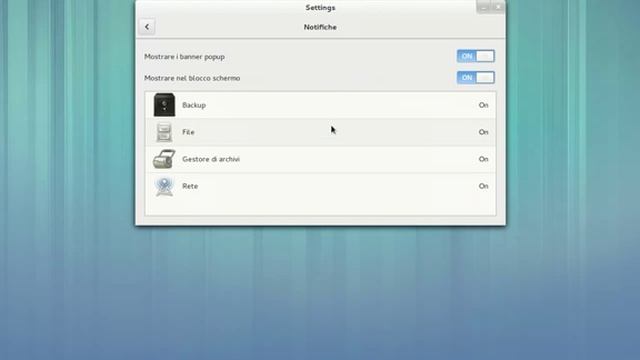Click the Gestore di archivi icon
Screen dimensions: 640x360
tap(164, 159)
